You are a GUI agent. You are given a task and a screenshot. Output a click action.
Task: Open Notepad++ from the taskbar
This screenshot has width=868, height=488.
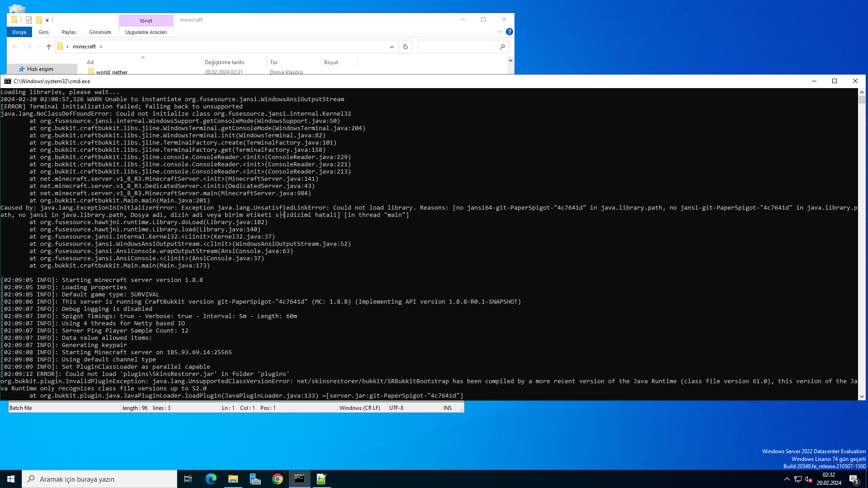click(321, 479)
